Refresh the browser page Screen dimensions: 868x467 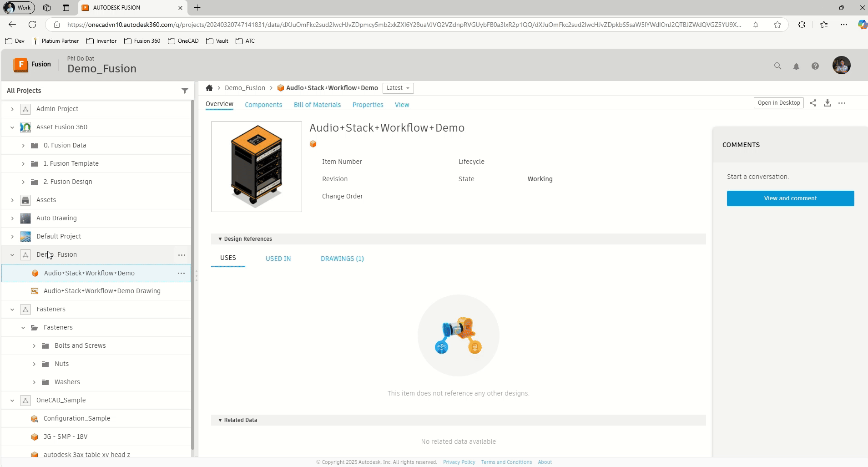(x=32, y=25)
